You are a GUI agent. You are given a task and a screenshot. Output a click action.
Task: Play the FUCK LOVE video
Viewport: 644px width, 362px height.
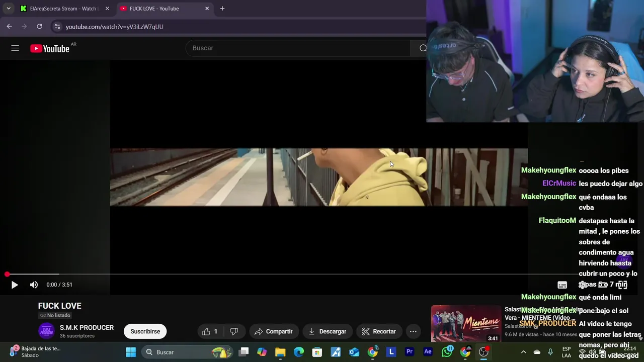coord(14,285)
